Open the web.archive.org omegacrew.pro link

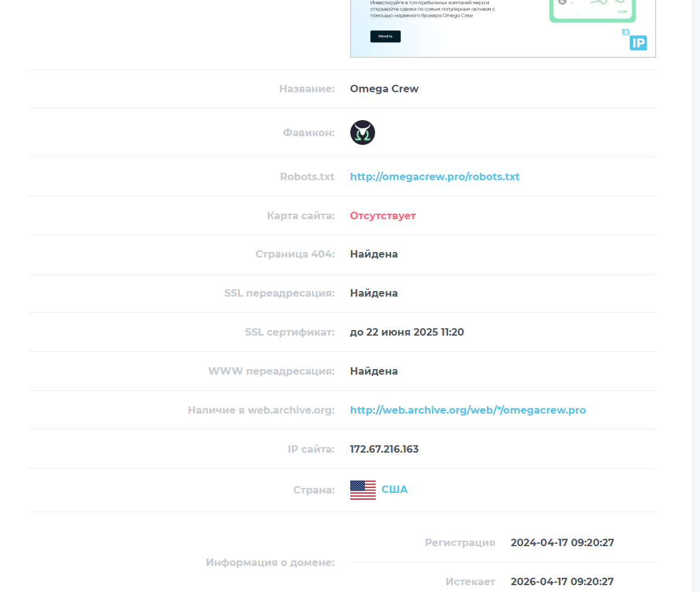tap(468, 410)
